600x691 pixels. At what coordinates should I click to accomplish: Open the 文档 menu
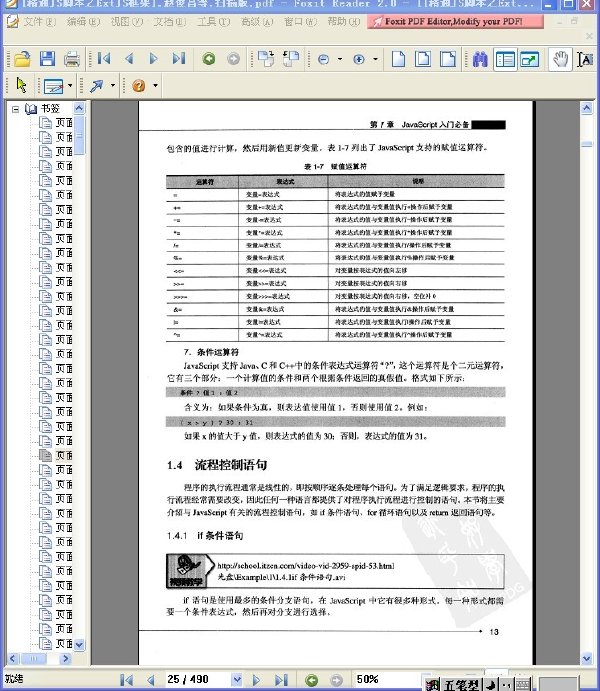170,22
